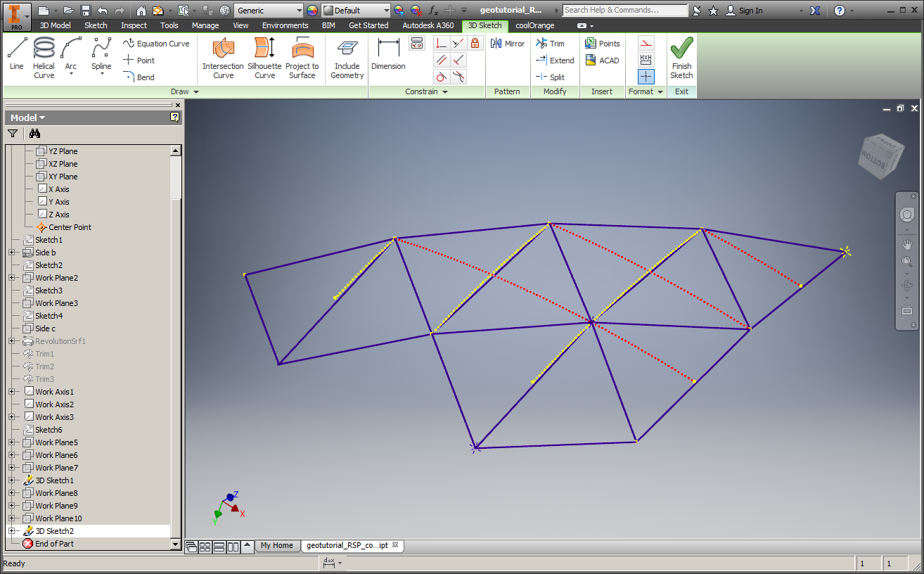This screenshot has width=924, height=574.
Task: Expand the Side b tree node
Action: click(x=12, y=253)
